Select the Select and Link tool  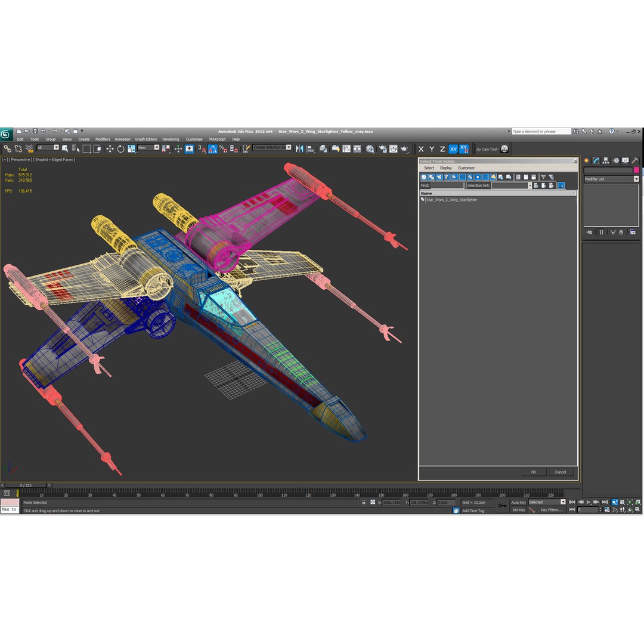[x=7, y=148]
